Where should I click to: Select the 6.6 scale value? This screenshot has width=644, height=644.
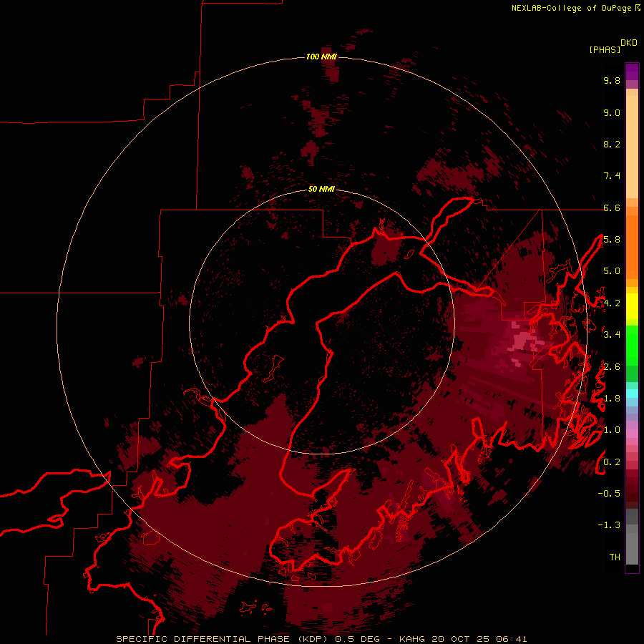click(612, 208)
